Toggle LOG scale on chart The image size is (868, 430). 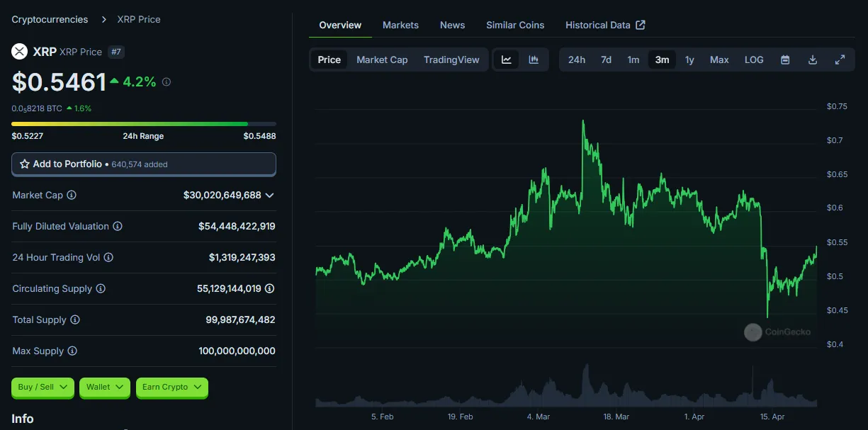tap(754, 60)
